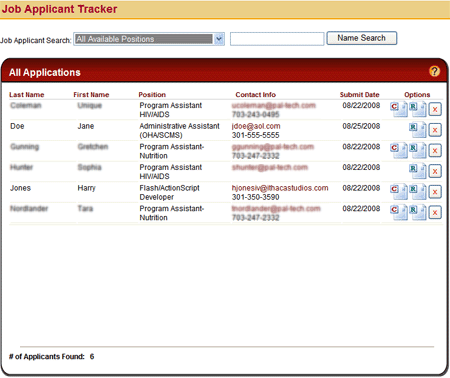The height and width of the screenshot is (378, 450).
Task: Select the first name Jane cell
Action: pyautogui.click(x=86, y=126)
